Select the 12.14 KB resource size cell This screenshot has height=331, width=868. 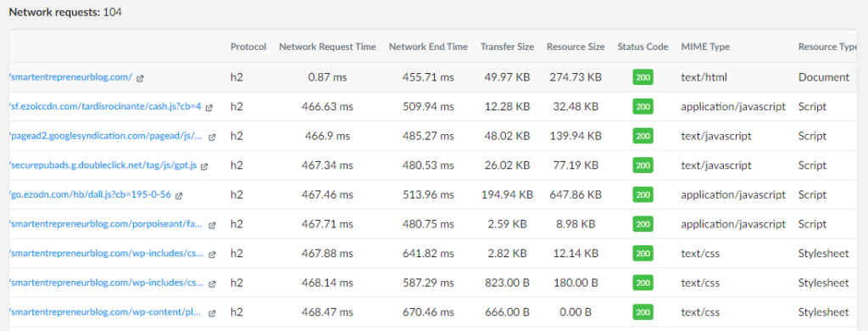point(576,254)
